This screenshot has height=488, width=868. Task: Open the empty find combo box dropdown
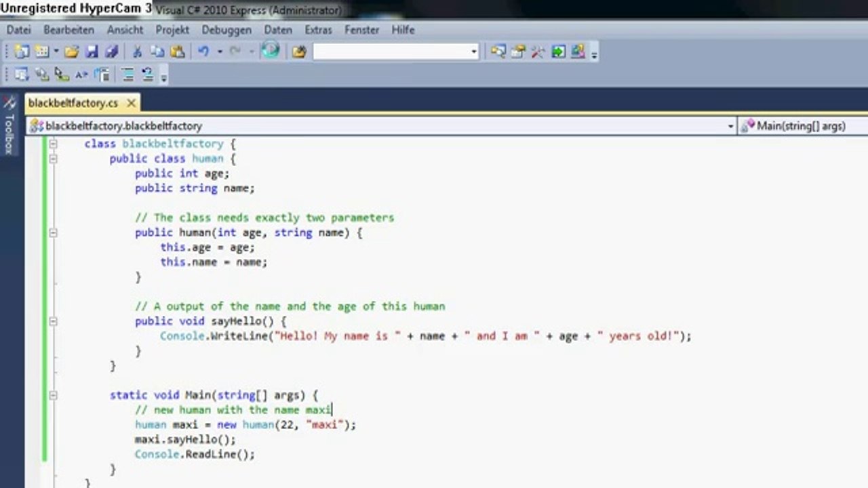474,52
